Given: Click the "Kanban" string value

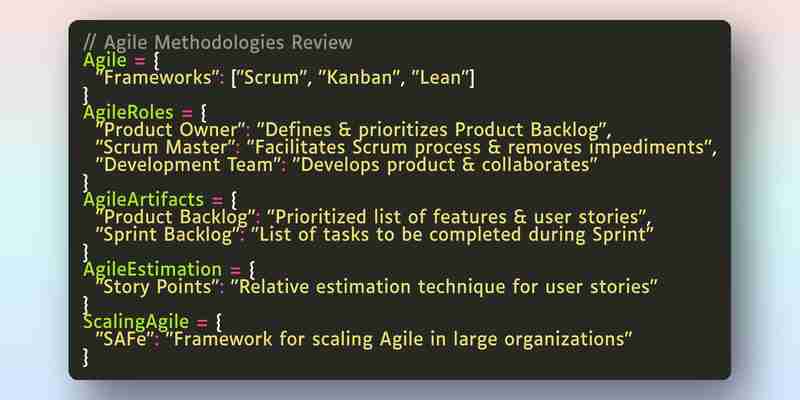Looking at the screenshot, I should coord(359,78).
